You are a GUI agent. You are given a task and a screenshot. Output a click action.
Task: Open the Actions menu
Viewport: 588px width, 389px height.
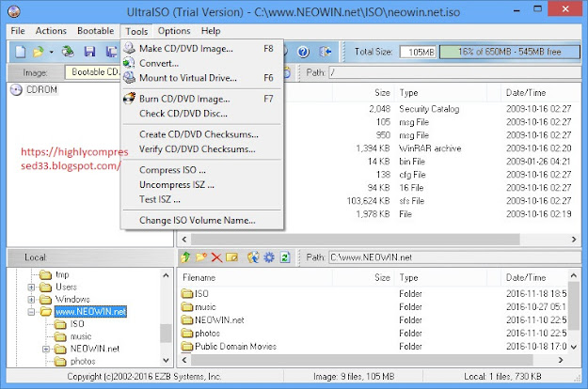[x=51, y=31]
